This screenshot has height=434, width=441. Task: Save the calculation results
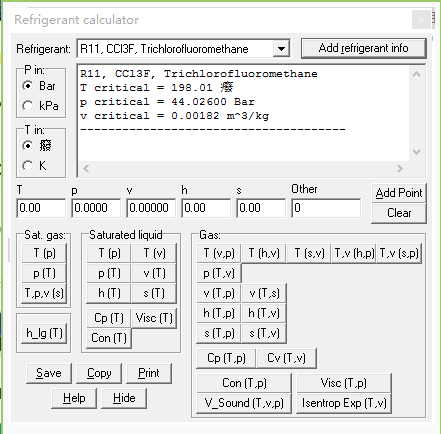(49, 373)
